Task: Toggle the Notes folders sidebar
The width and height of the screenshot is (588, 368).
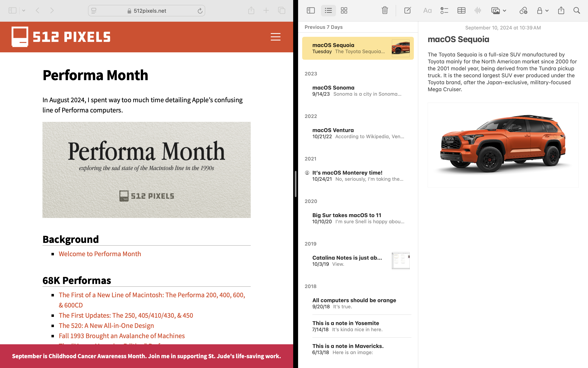Action: point(311,10)
